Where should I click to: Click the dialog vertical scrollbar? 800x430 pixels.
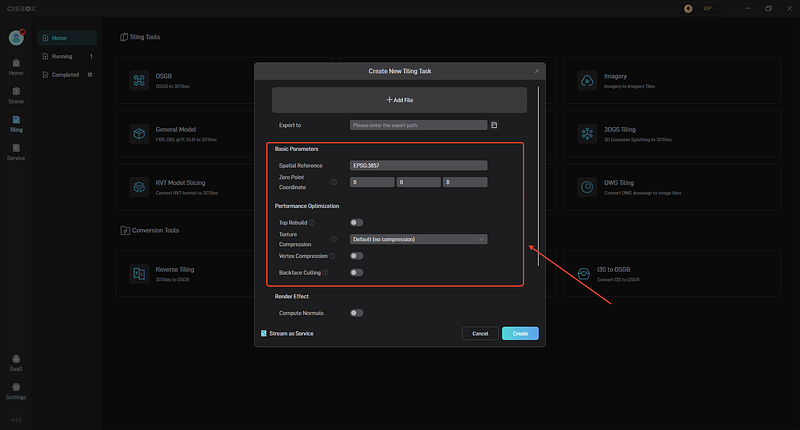pyautogui.click(x=538, y=176)
